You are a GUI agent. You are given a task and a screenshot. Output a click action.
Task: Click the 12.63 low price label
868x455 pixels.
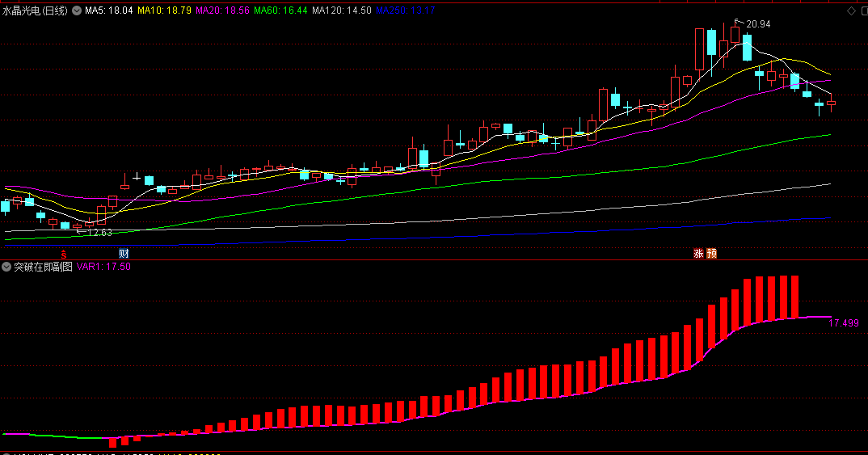pos(100,233)
